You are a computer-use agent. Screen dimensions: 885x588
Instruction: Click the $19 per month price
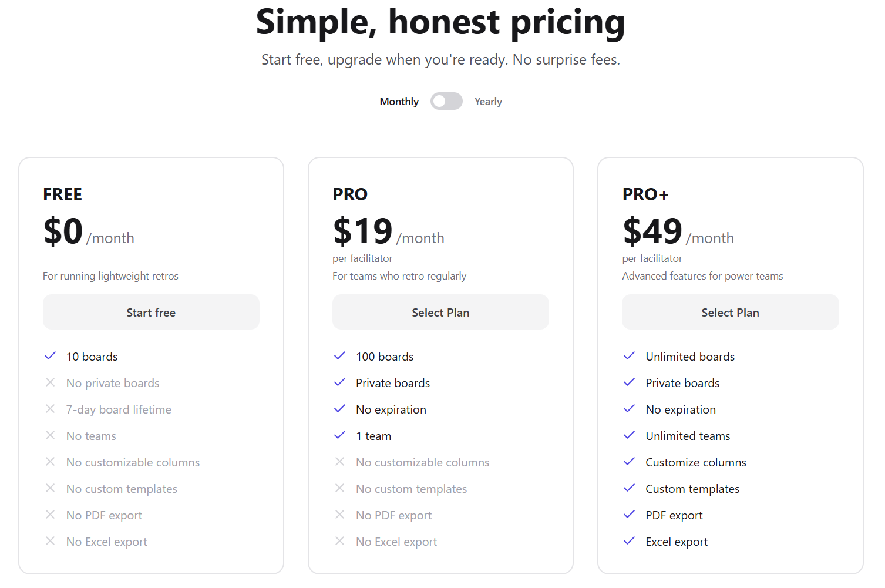pos(363,231)
